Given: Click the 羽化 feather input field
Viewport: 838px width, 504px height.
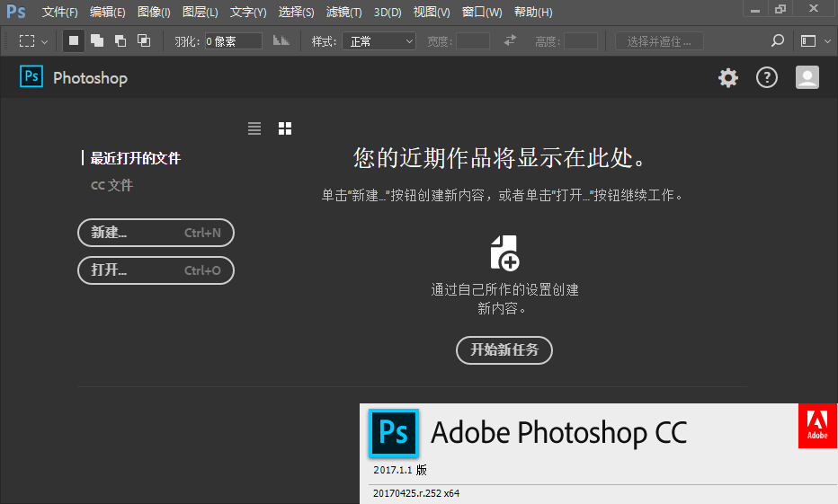Looking at the screenshot, I should [233, 41].
